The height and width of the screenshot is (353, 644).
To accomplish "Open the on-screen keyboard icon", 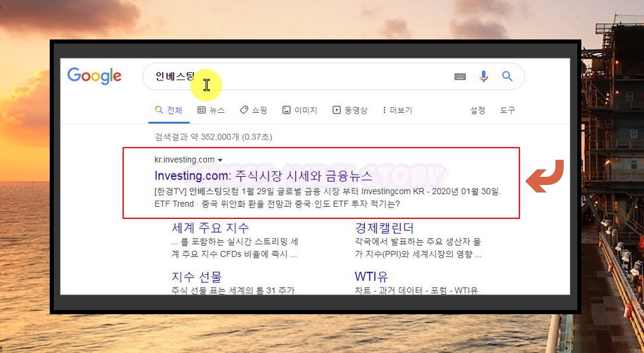I will click(x=460, y=76).
